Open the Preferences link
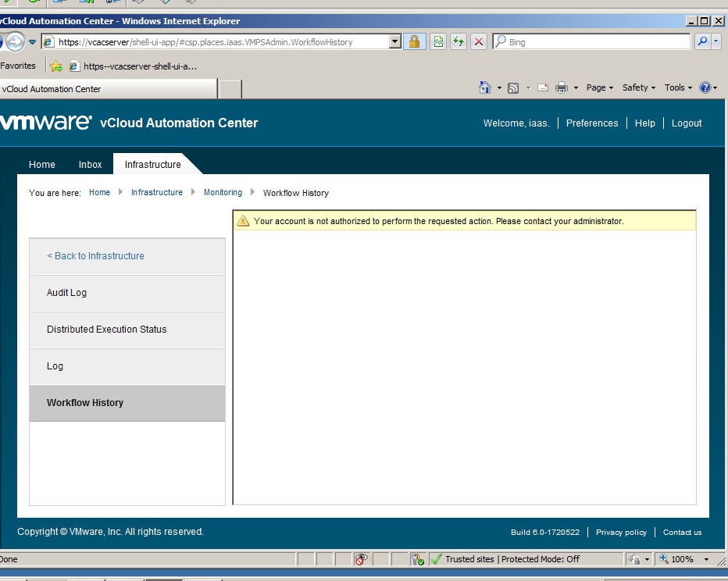Viewport: 728px width, 581px height. click(x=592, y=123)
